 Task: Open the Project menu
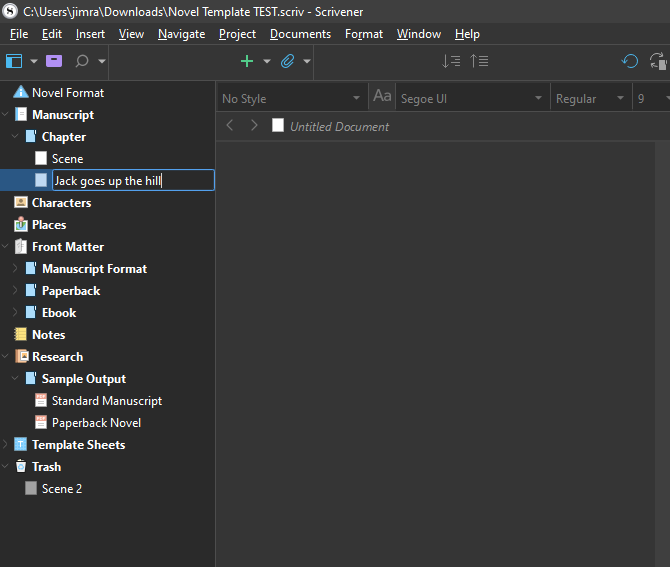[237, 34]
